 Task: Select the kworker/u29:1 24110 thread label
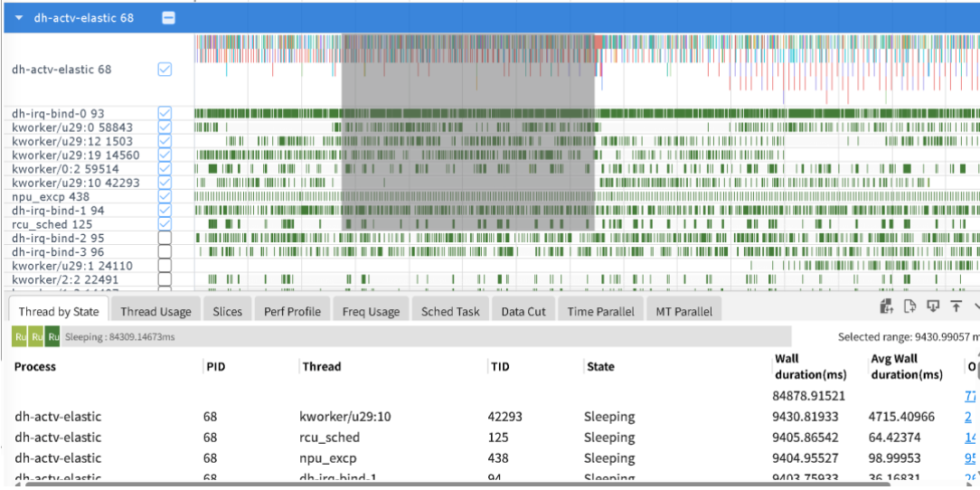click(72, 266)
